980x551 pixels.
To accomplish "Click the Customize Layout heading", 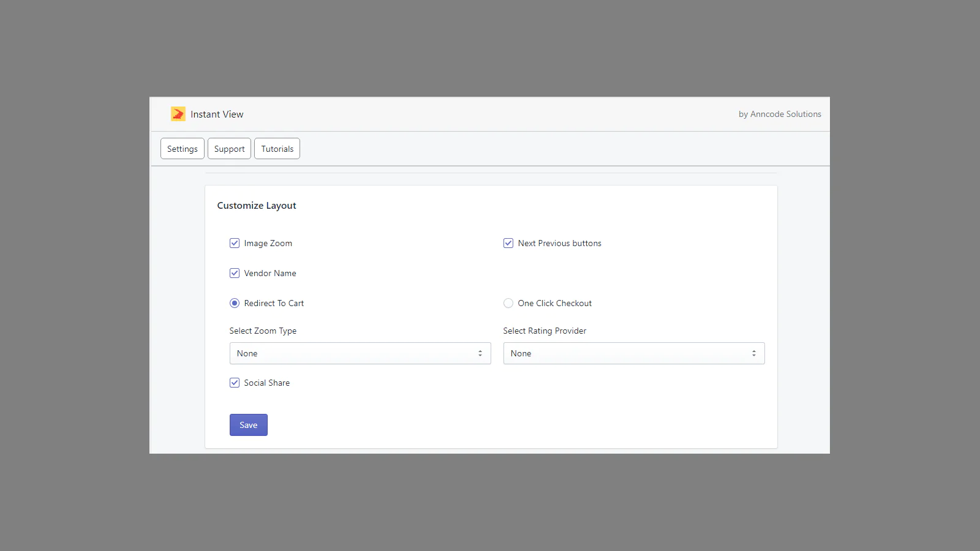I will point(257,206).
